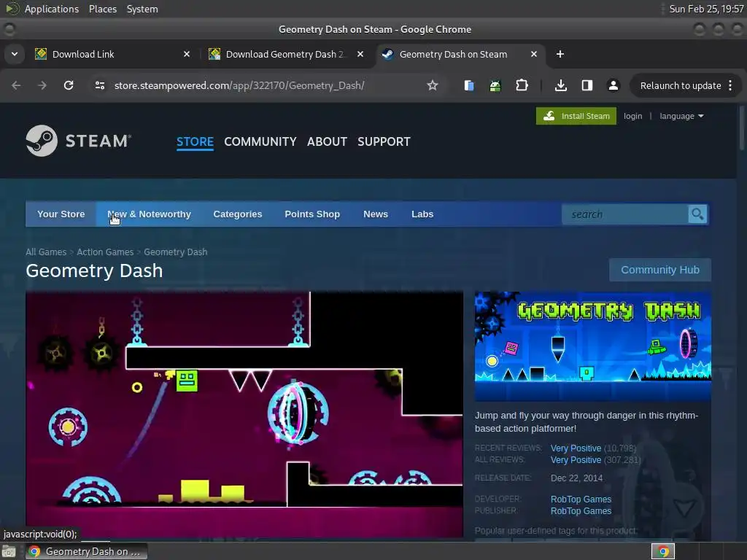The image size is (747, 560).
Task: Click the release date Dec 22, 2014
Action: pos(576,478)
